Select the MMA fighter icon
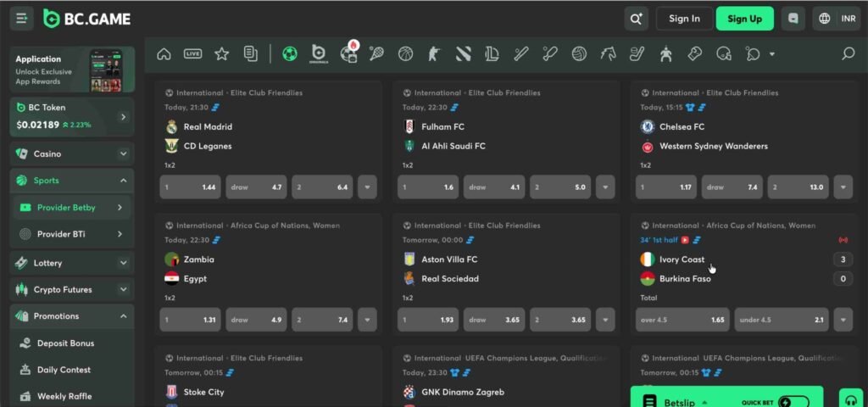 point(665,53)
